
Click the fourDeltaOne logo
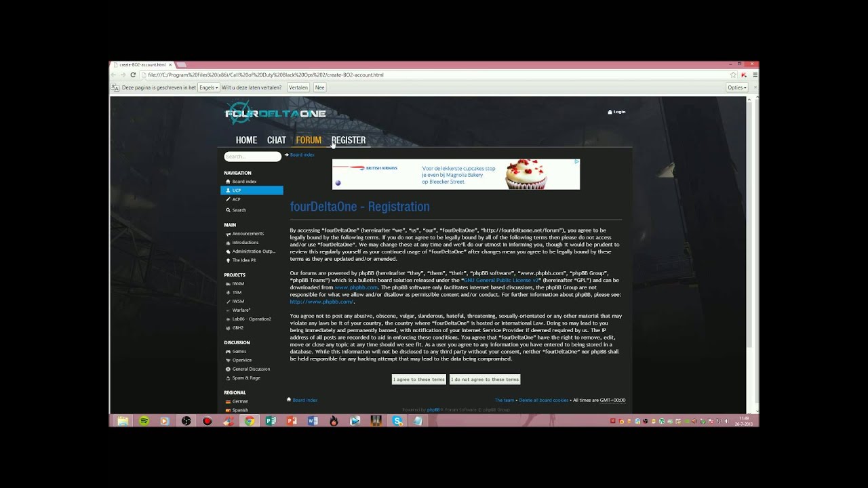[x=275, y=113]
